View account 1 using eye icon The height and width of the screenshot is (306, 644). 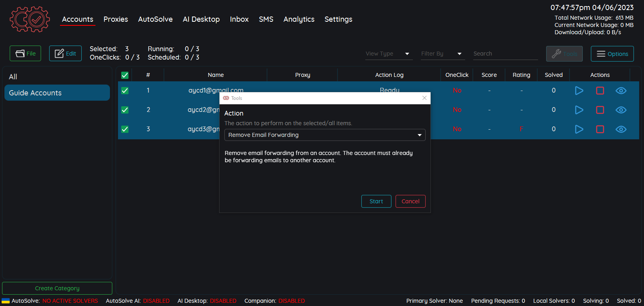[x=621, y=91]
